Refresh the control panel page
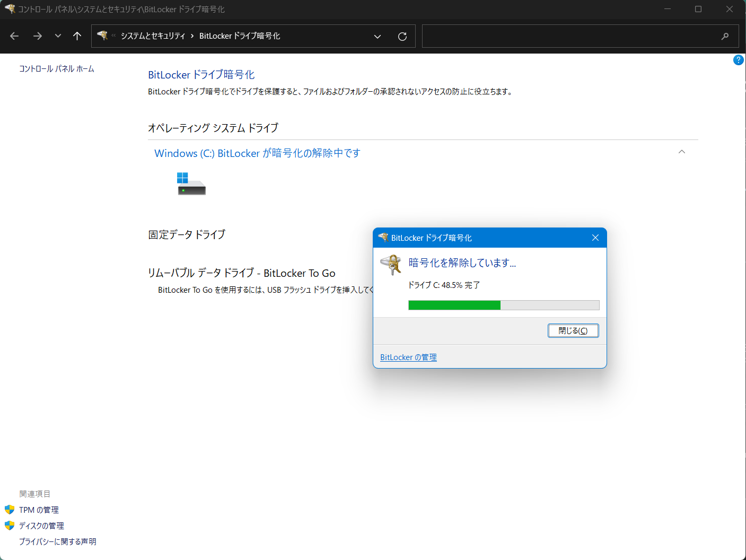Viewport: 746px width, 560px height. pyautogui.click(x=402, y=37)
